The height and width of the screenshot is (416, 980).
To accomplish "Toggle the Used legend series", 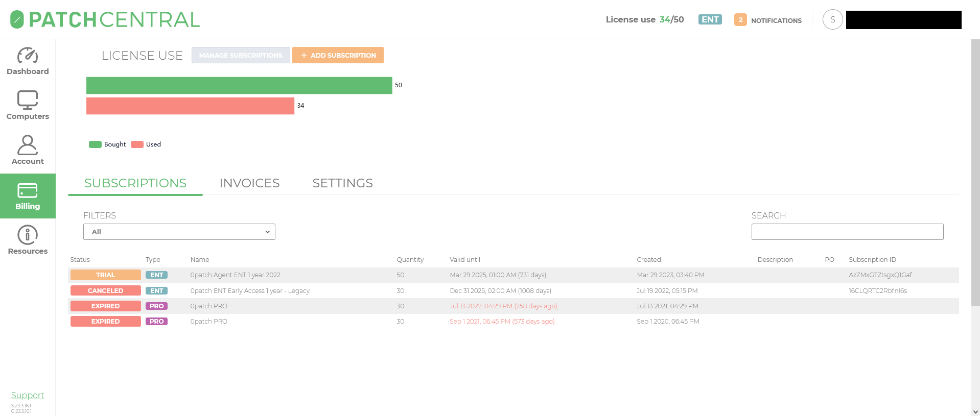I will pos(146,144).
